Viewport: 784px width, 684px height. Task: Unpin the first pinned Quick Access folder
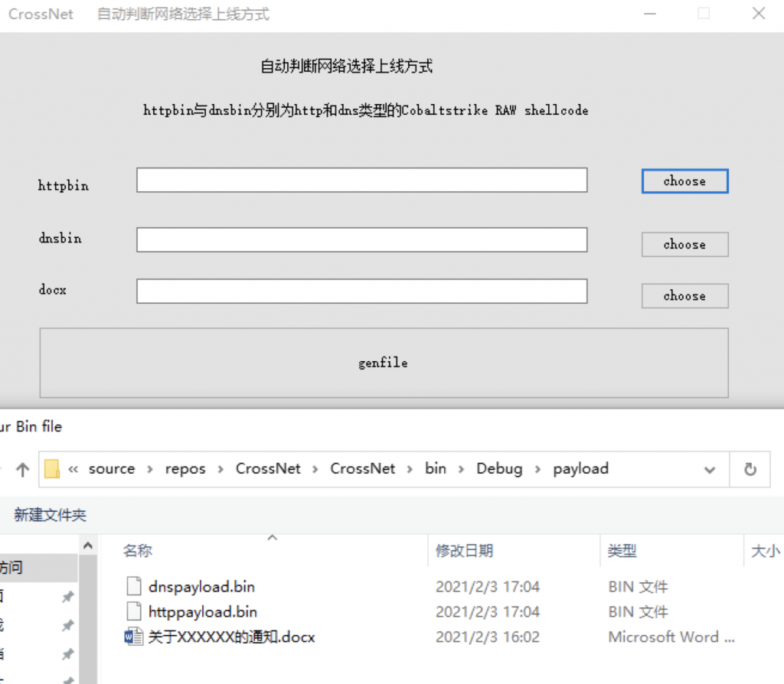pyautogui.click(x=67, y=597)
